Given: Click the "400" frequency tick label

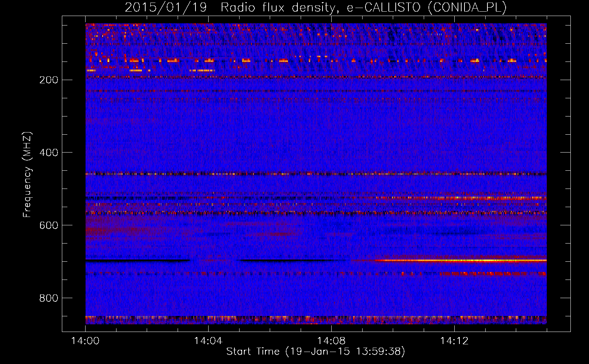Looking at the screenshot, I should (49, 153).
